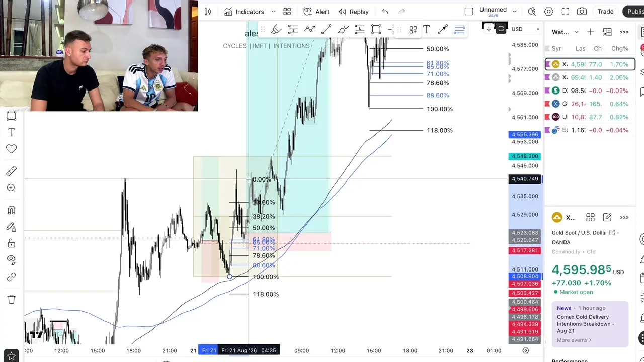
Task: Select the trend line tool in floating toolbar
Action: pyautogui.click(x=326, y=30)
